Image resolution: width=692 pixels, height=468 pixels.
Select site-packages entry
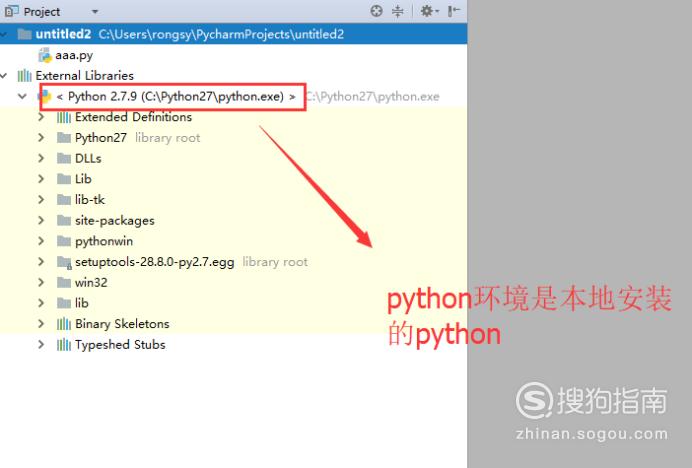pos(115,220)
